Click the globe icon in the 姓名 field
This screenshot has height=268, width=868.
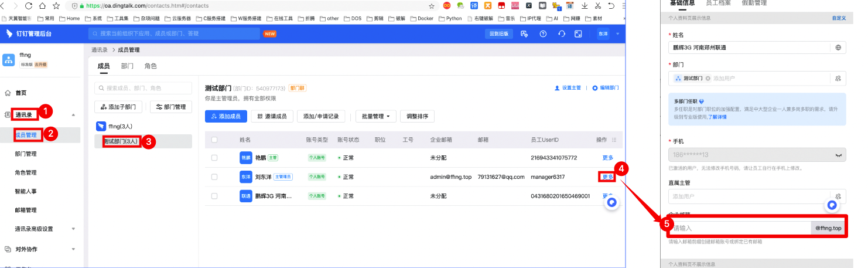tap(838, 48)
